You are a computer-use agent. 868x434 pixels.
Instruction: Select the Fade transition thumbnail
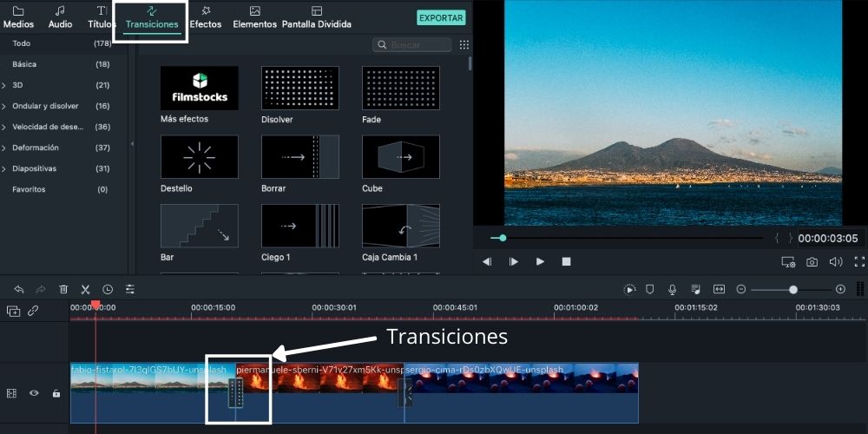pyautogui.click(x=401, y=88)
